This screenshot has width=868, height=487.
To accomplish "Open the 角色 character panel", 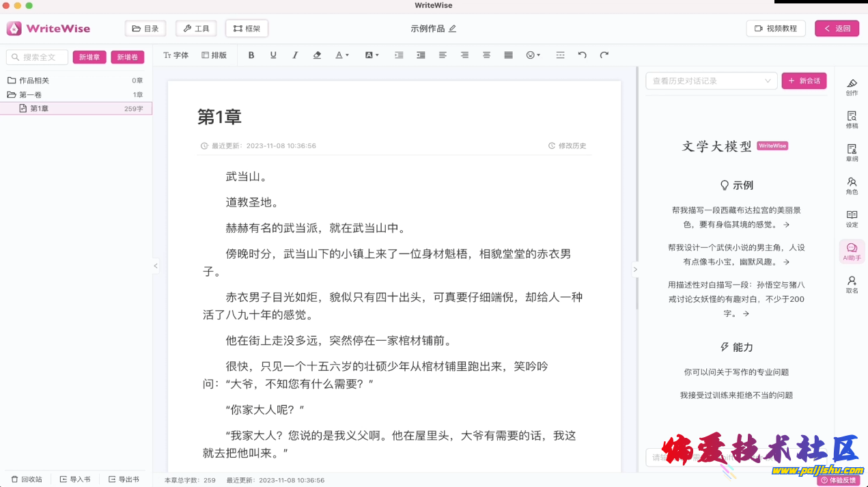I will click(852, 186).
